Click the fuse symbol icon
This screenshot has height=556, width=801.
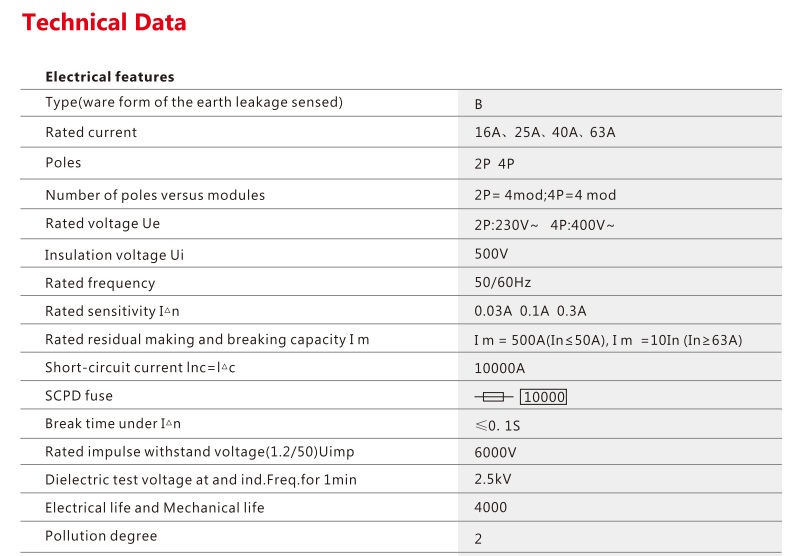(x=493, y=397)
